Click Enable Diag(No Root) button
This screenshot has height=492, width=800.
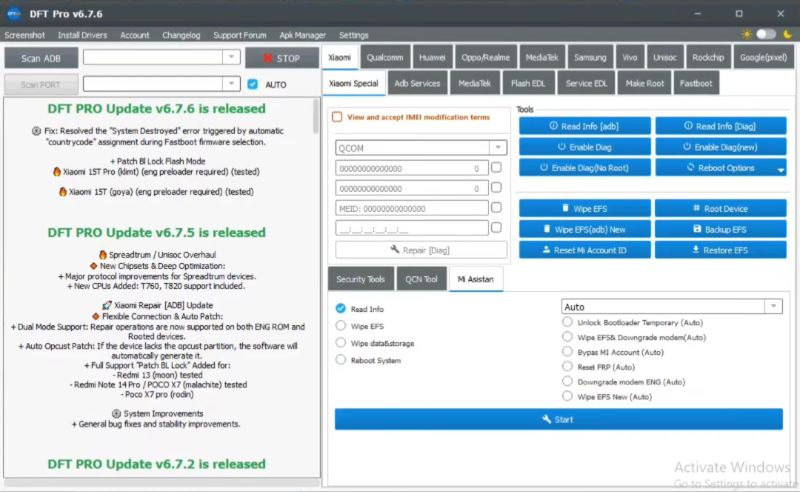click(x=585, y=168)
